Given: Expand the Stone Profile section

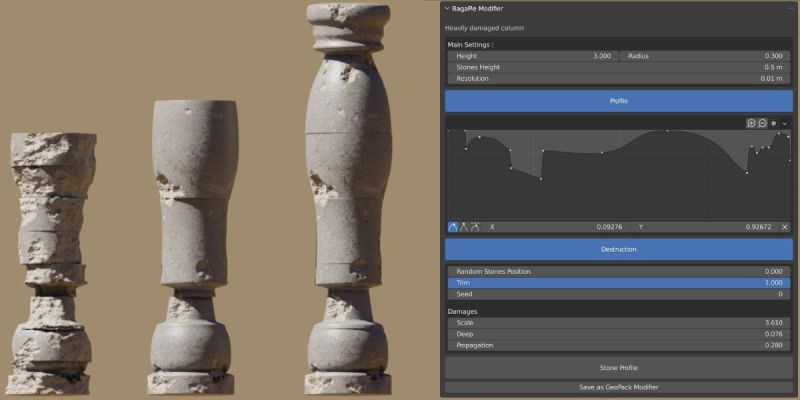Looking at the screenshot, I should (618, 368).
